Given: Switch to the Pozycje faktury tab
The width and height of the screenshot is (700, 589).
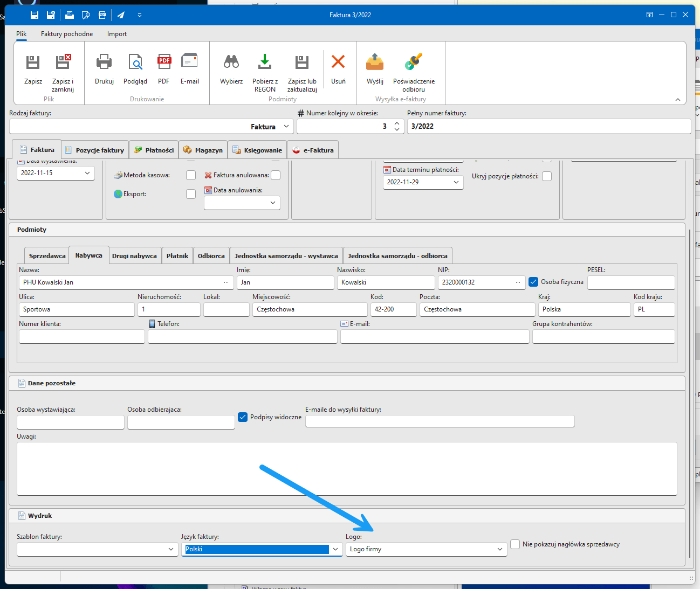Looking at the screenshot, I should pyautogui.click(x=94, y=150).
